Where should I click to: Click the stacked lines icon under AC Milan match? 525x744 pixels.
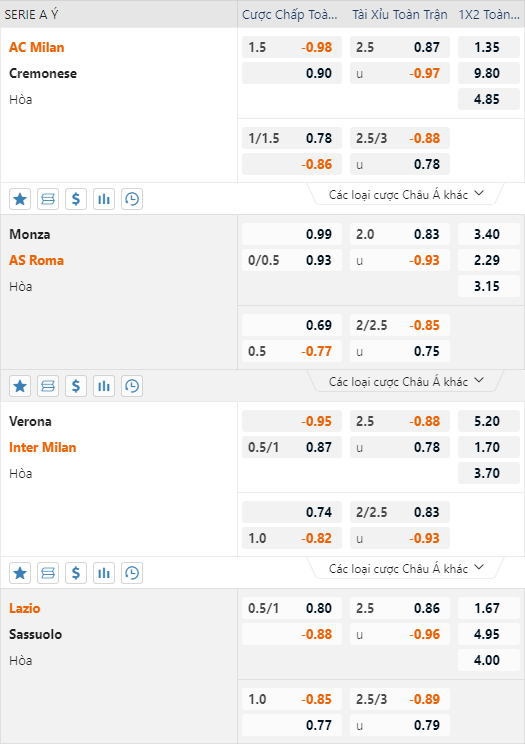[x=48, y=199]
